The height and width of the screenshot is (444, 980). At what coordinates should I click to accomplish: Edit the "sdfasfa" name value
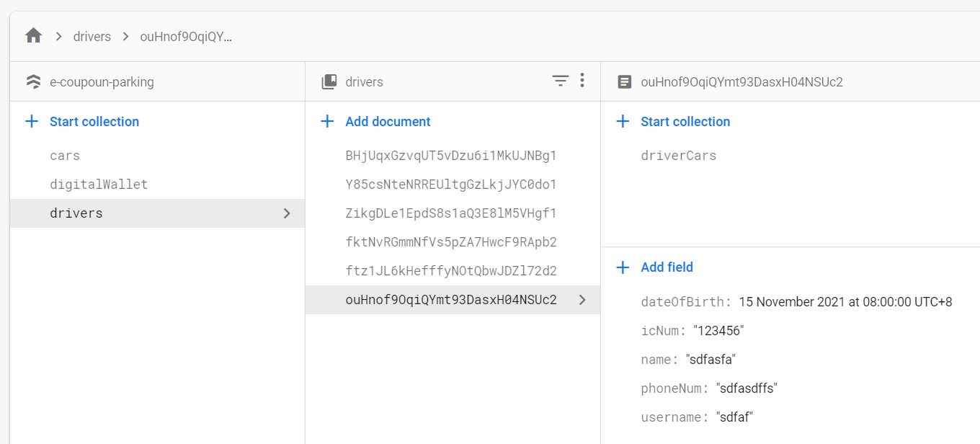coord(712,360)
